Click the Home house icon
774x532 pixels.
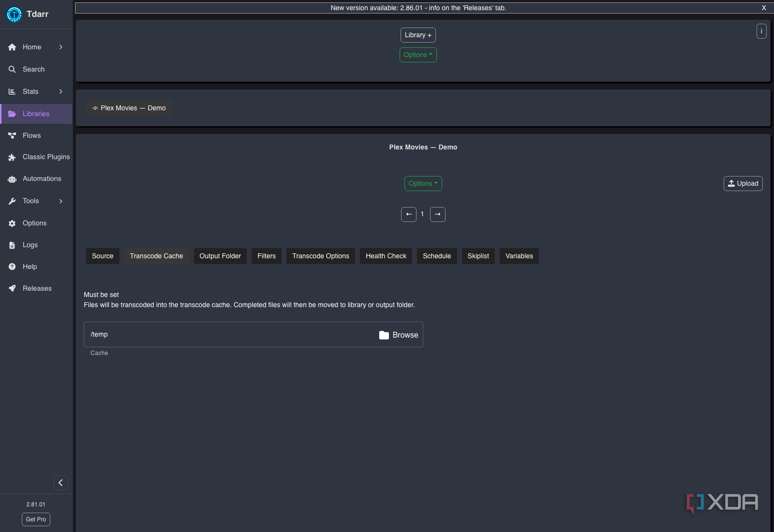pyautogui.click(x=12, y=47)
